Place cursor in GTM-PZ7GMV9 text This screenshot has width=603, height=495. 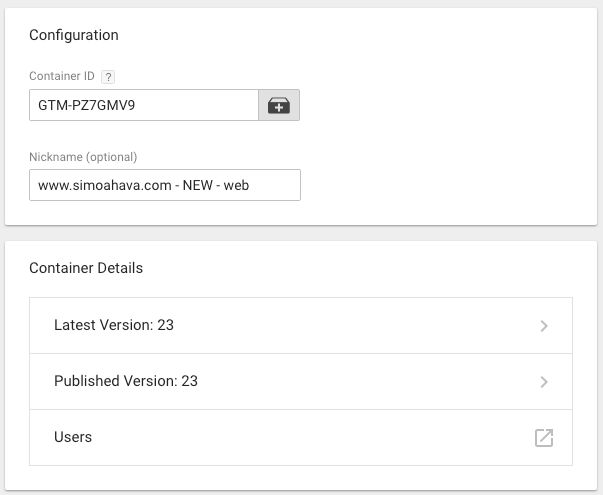pos(87,105)
